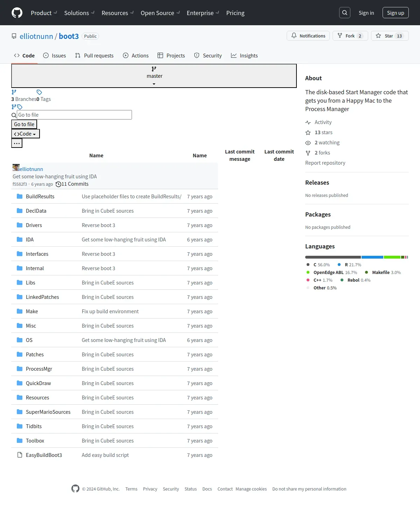The height and width of the screenshot is (507, 420).
Task: Click the watching eye icon
Action: pyautogui.click(x=308, y=143)
